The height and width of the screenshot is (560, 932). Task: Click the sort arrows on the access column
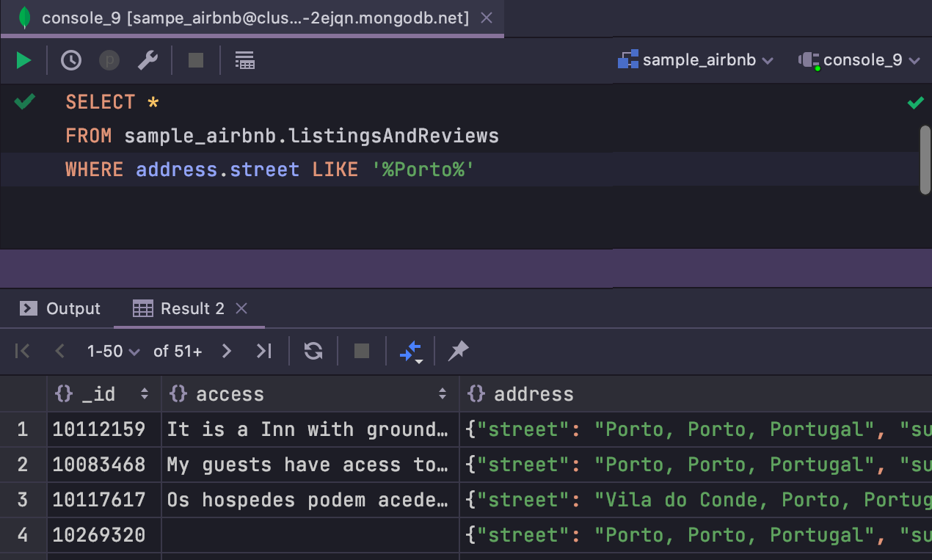coord(443,394)
